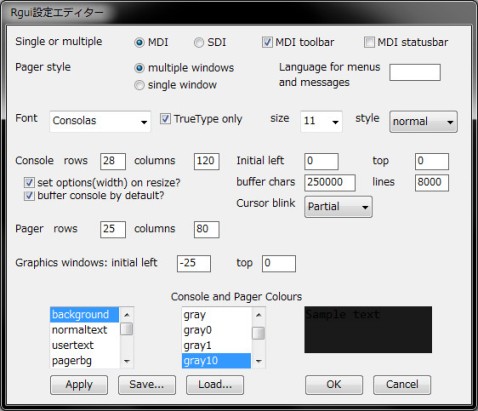Select normaltext in the element list
The height and width of the screenshot is (411, 478).
(x=84, y=330)
